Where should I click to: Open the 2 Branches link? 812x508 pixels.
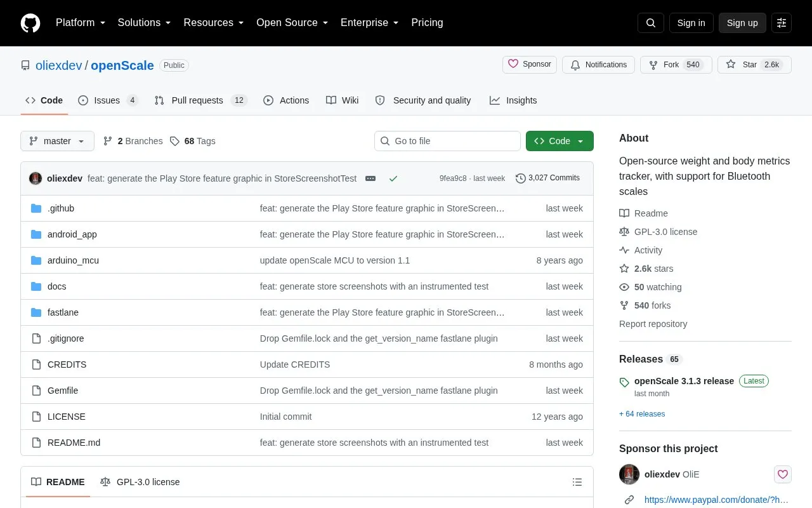coord(133,141)
